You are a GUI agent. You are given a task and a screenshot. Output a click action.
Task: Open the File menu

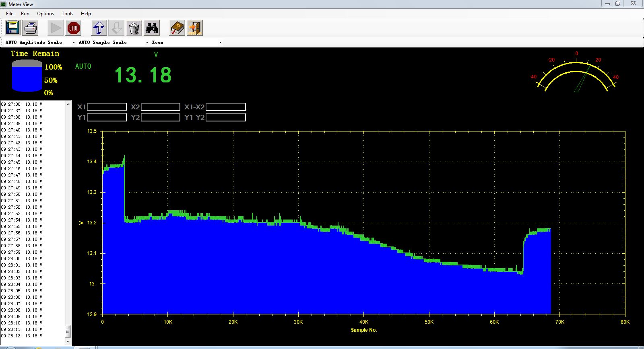click(x=10, y=13)
